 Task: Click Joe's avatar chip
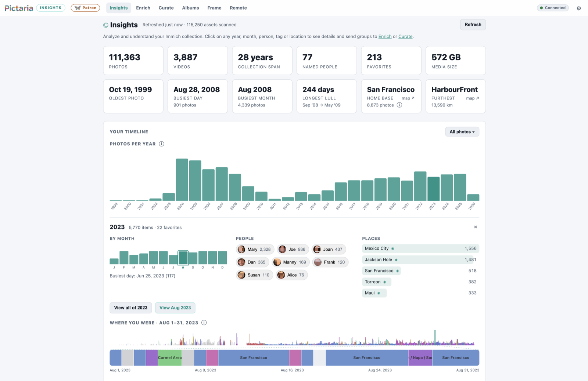point(293,249)
